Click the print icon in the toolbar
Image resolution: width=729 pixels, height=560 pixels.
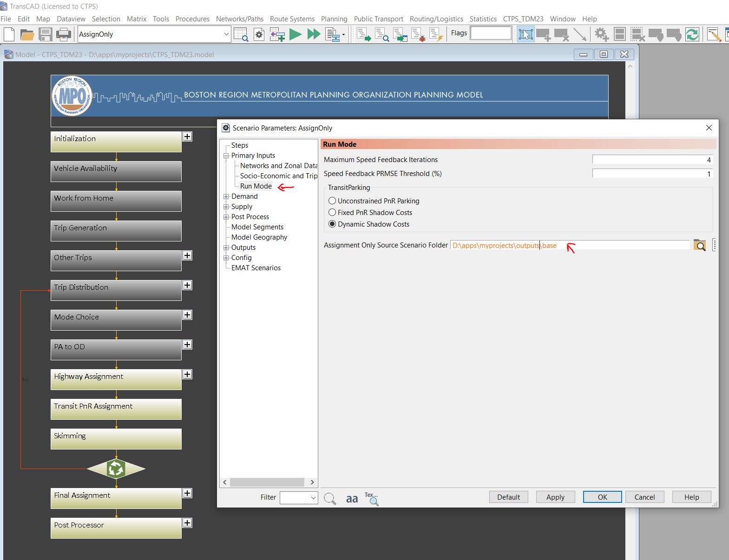64,34
